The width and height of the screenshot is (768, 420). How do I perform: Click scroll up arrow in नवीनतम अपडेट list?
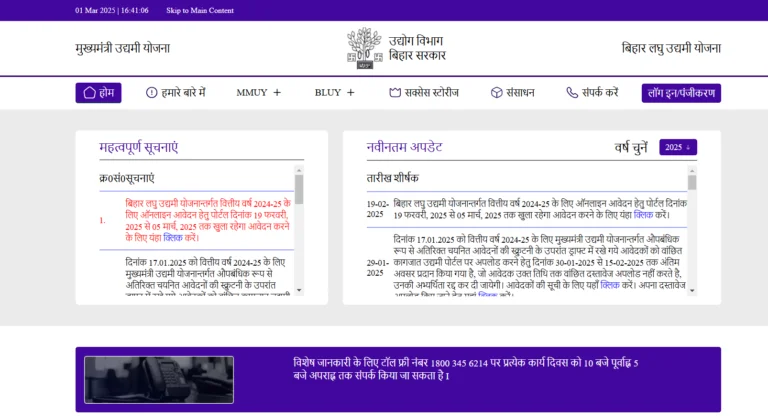[x=692, y=171]
